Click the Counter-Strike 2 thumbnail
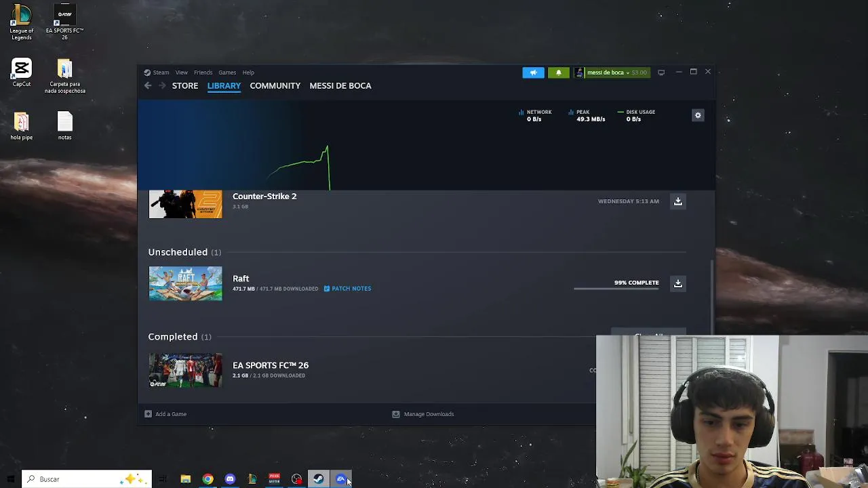The image size is (868, 488). 185,204
